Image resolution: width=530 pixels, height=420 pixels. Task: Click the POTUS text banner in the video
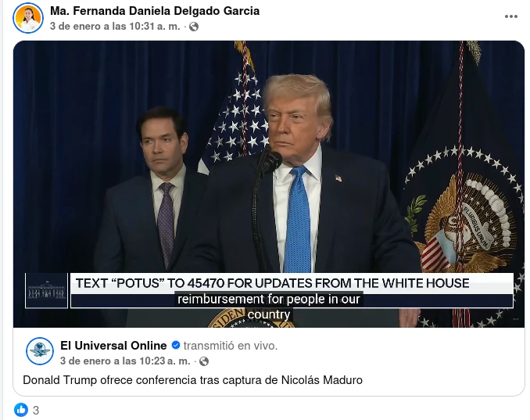(273, 283)
